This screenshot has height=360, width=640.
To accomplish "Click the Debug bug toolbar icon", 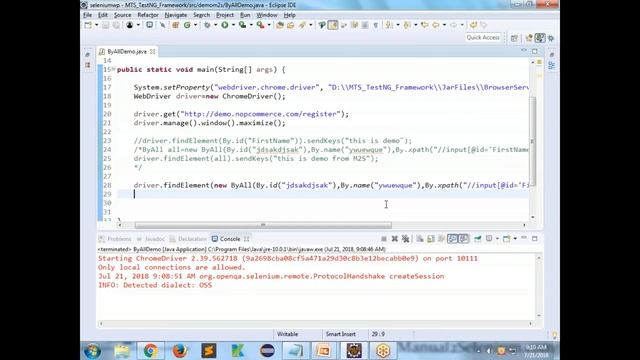I will (207, 25).
